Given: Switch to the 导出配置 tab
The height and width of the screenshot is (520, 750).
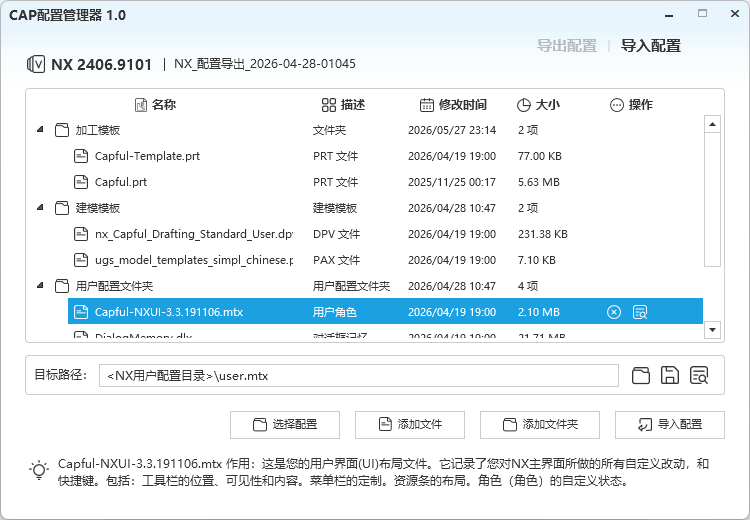Looking at the screenshot, I should click(567, 46).
